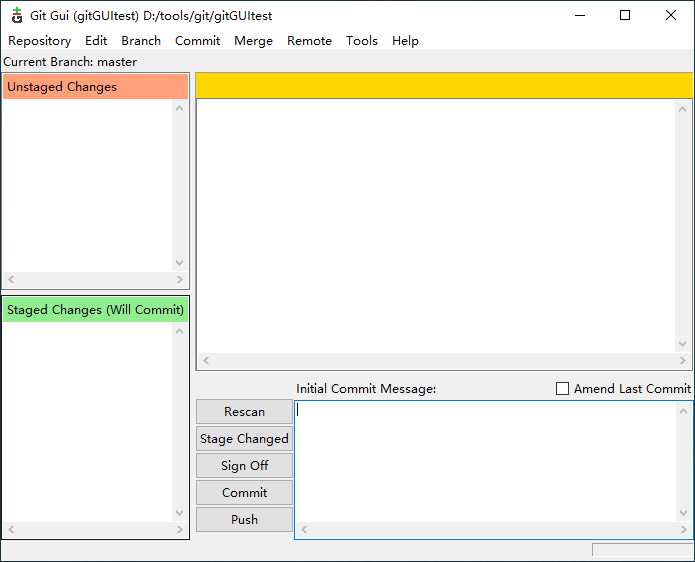Click the status bar progress box
695x562 pixels.
click(643, 550)
